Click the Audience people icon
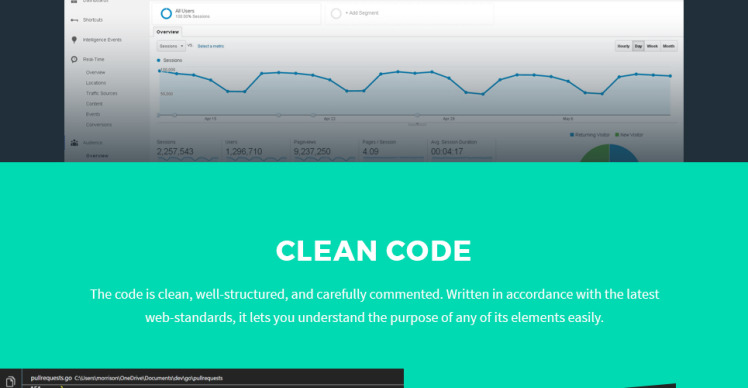Viewport: 748px width, 388px height. 74,143
